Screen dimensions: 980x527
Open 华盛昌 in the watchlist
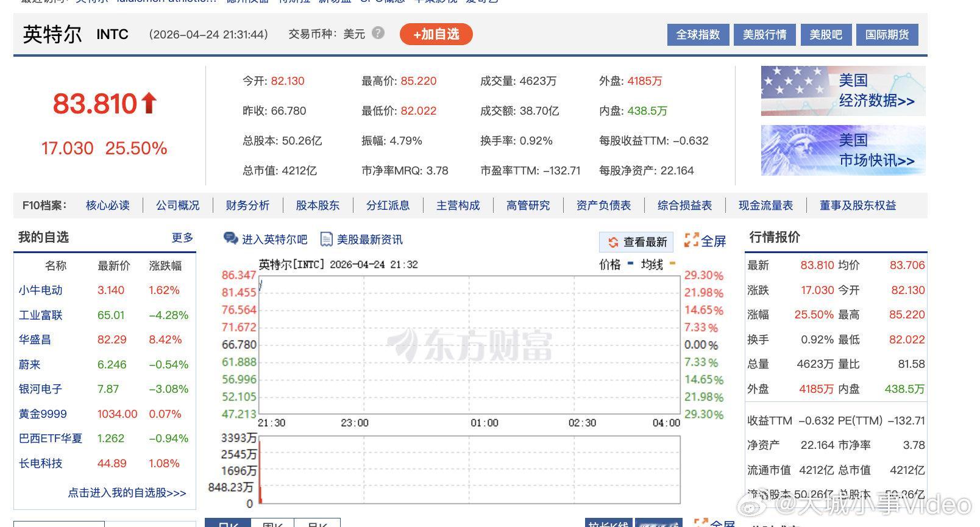pyautogui.click(x=35, y=340)
